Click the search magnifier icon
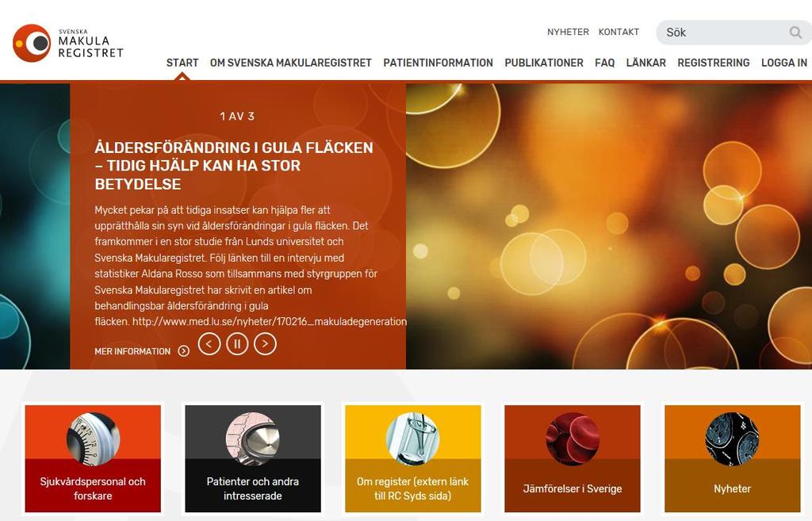Viewport: 812px width, 521px height. [795, 33]
